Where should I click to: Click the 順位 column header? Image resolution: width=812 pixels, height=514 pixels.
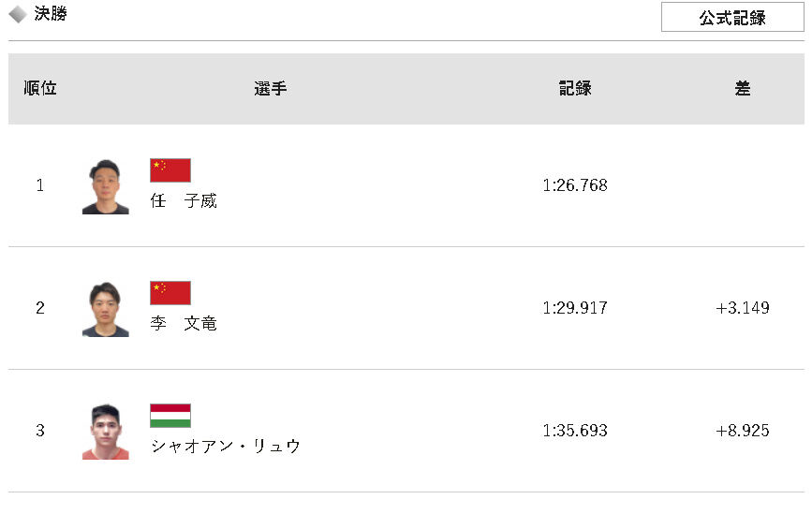click(x=40, y=89)
